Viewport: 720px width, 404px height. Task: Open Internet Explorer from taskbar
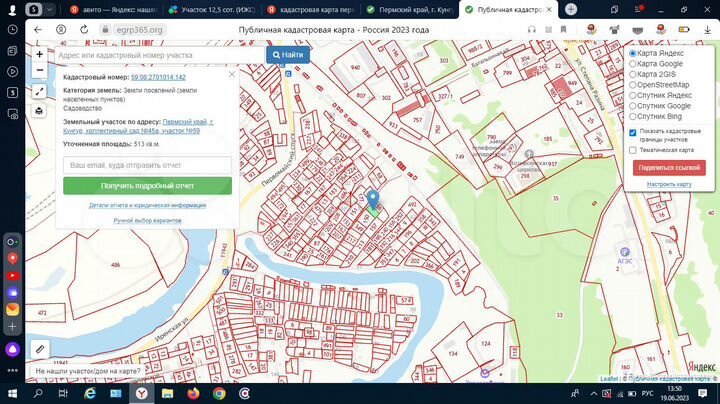tap(90, 393)
